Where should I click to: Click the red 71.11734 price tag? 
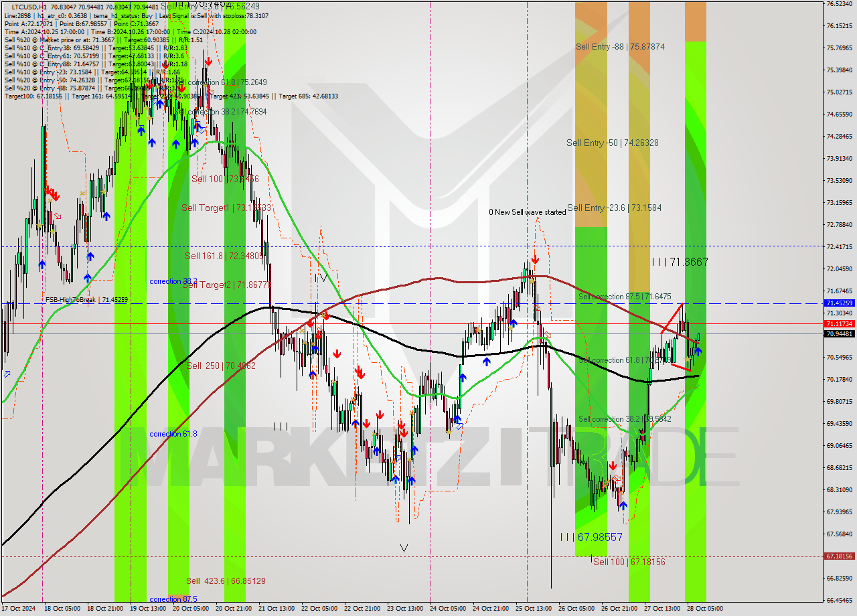(839, 323)
